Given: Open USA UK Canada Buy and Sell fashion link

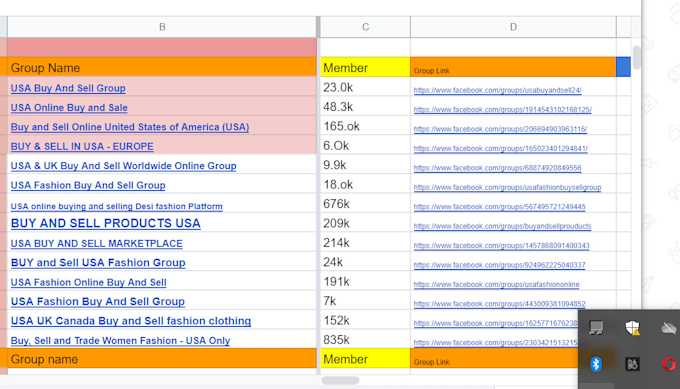Looking at the screenshot, I should [131, 321].
